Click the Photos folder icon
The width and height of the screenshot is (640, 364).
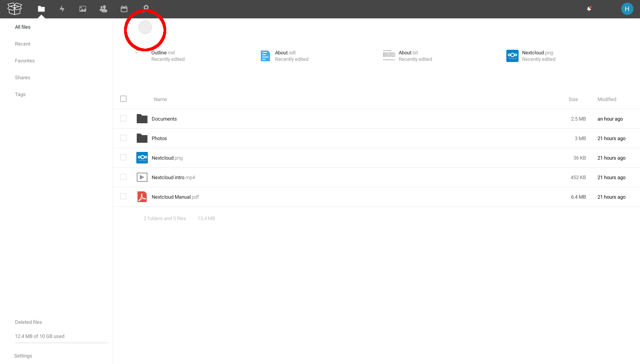tap(142, 138)
